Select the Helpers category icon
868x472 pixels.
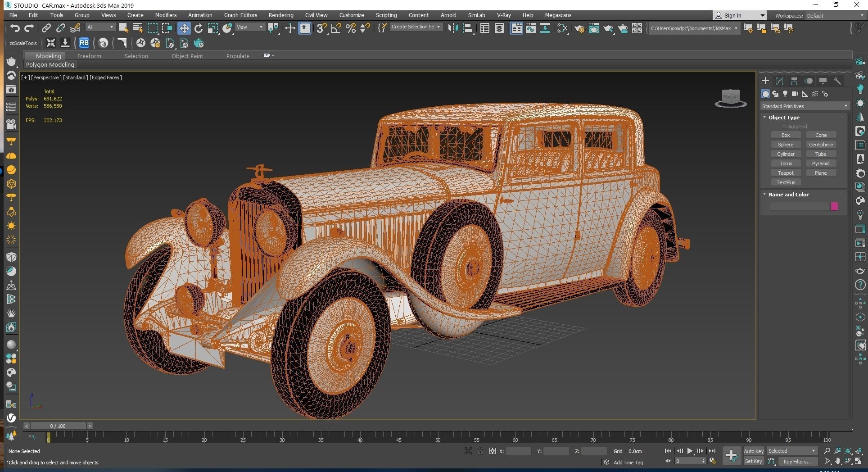coord(805,94)
